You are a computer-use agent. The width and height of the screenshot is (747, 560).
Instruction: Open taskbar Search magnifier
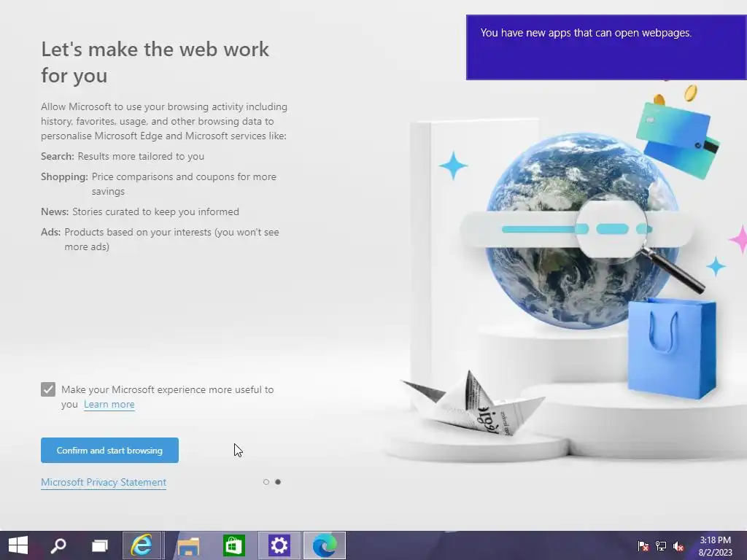[58, 545]
